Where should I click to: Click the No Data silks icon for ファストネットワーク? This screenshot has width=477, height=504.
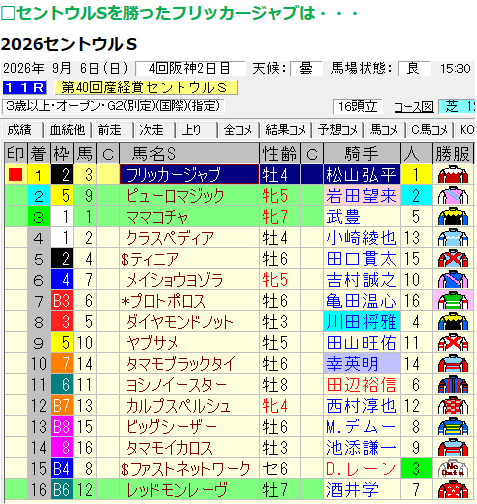point(452,469)
